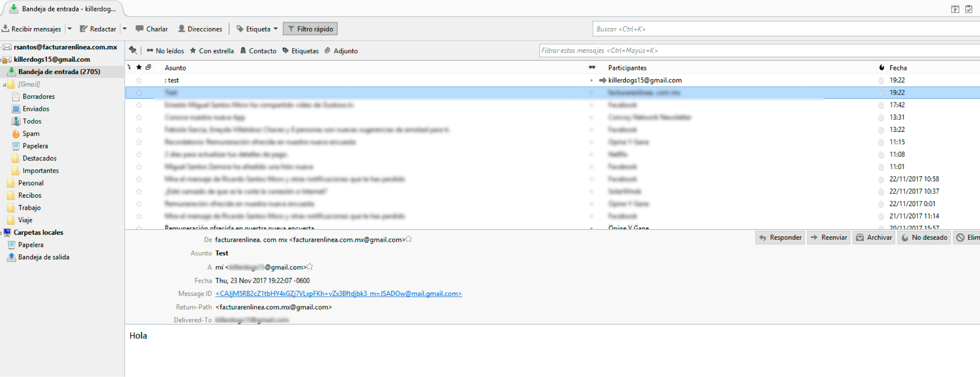The width and height of the screenshot is (980, 377).
Task: Pin the quick filter bar with the pin icon
Action: coord(133,50)
